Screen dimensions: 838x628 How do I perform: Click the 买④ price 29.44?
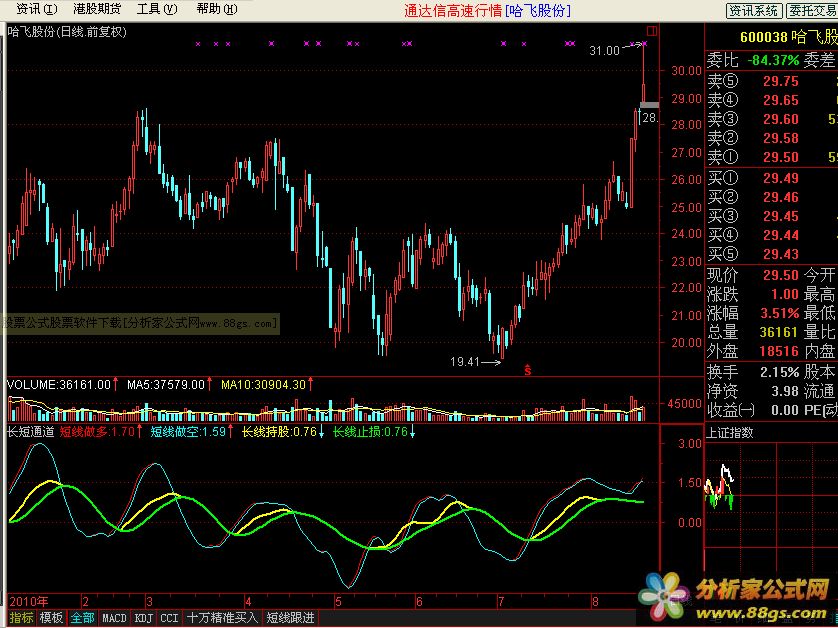[780, 235]
